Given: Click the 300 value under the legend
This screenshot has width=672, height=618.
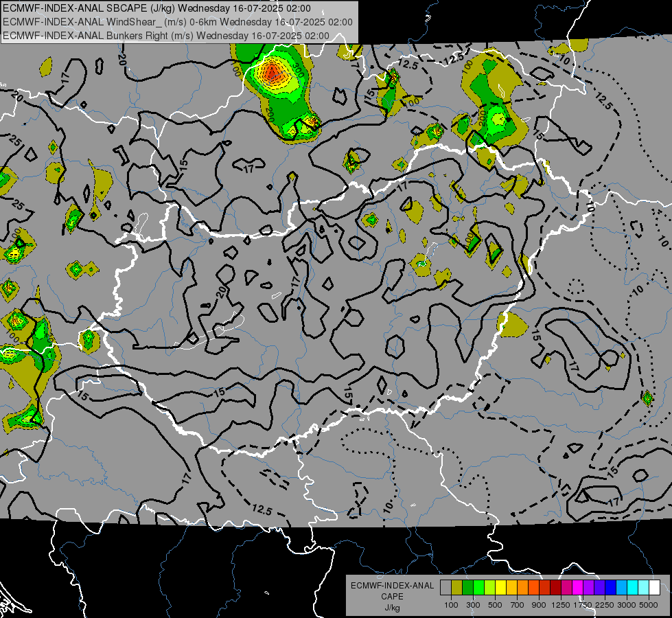Looking at the screenshot, I should 473,605.
